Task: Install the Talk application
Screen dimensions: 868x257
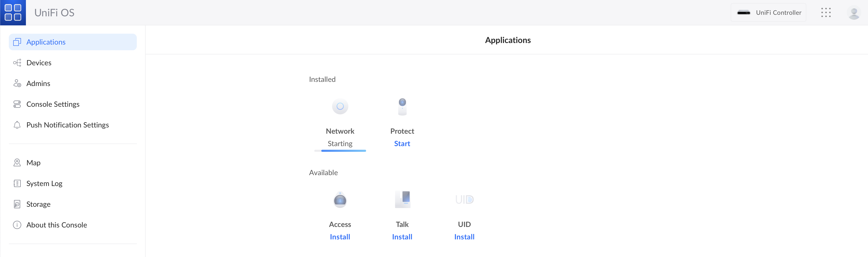Action: [402, 237]
